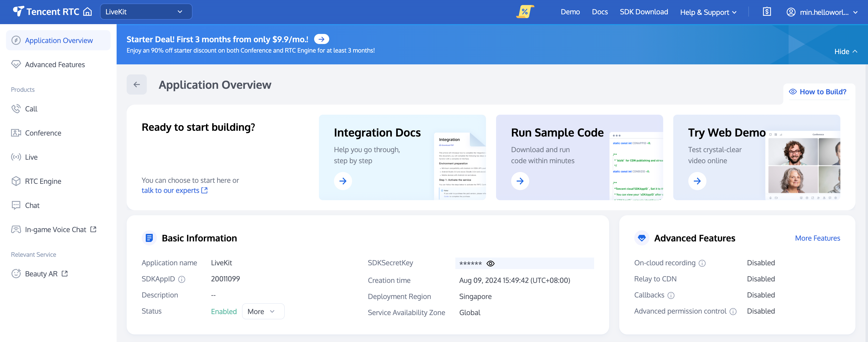Click the home icon beside Tencent RTC

pyautogui.click(x=88, y=12)
